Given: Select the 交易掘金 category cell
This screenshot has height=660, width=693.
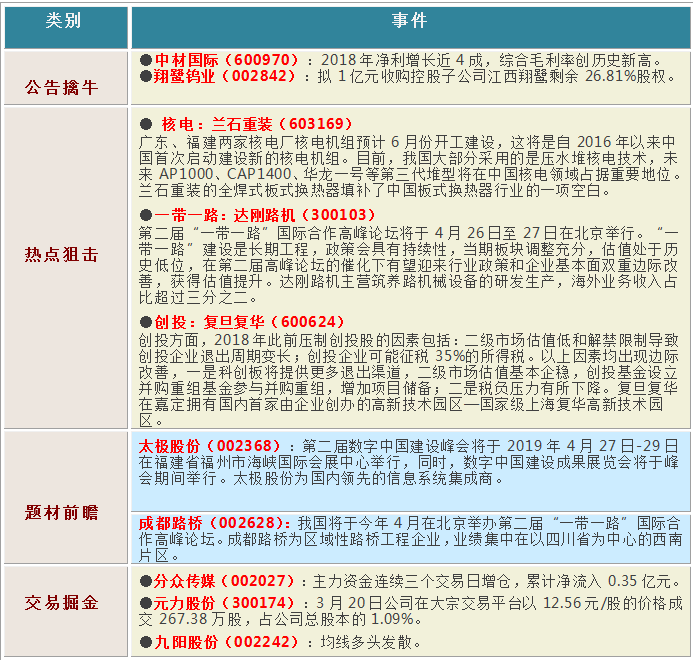Looking at the screenshot, I should (x=66, y=612).
